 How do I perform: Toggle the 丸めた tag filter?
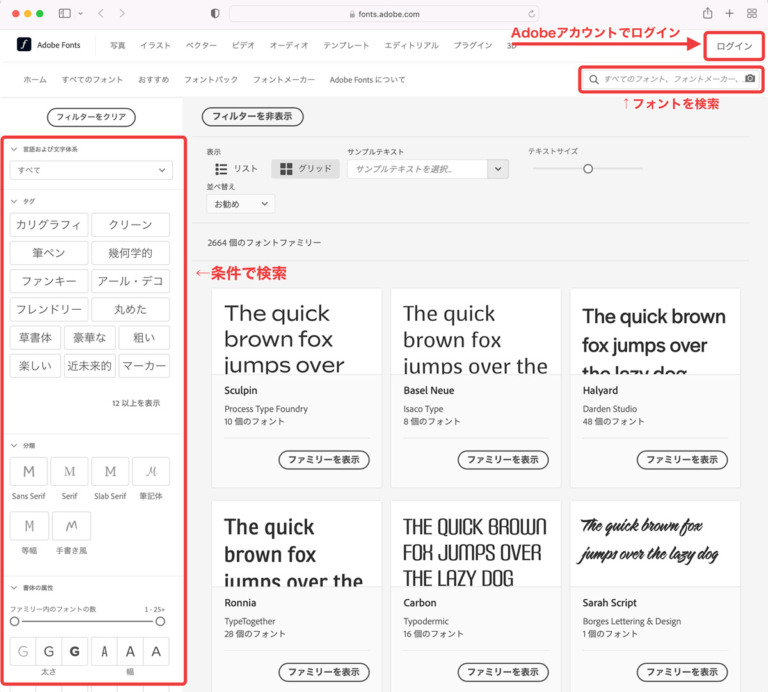(130, 309)
